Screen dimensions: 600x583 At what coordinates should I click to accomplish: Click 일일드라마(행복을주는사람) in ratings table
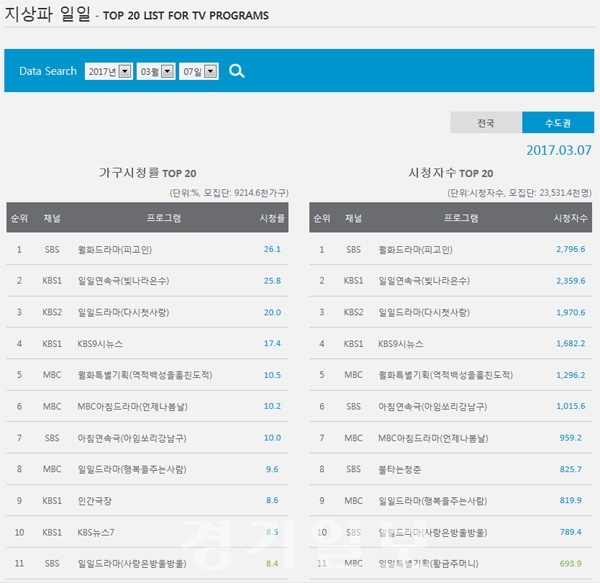[x=132, y=469]
